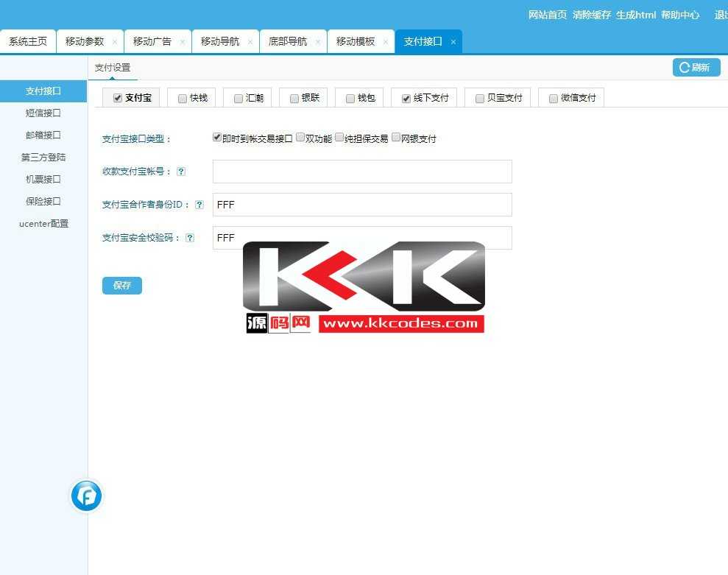
Task: Switch to the 系统主页 tab
Action: [28, 42]
